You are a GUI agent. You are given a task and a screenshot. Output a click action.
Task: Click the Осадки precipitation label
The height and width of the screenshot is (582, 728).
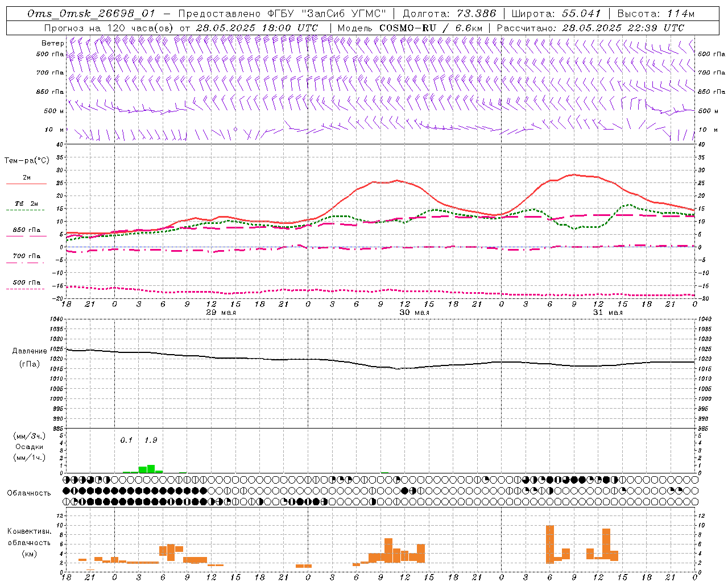(x=30, y=447)
